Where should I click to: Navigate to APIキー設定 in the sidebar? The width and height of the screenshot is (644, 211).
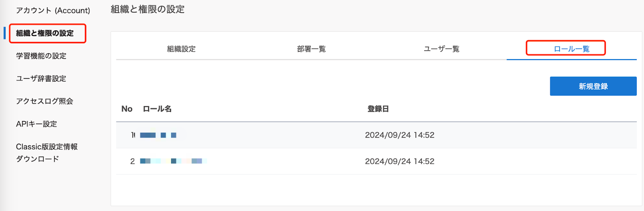[37, 124]
